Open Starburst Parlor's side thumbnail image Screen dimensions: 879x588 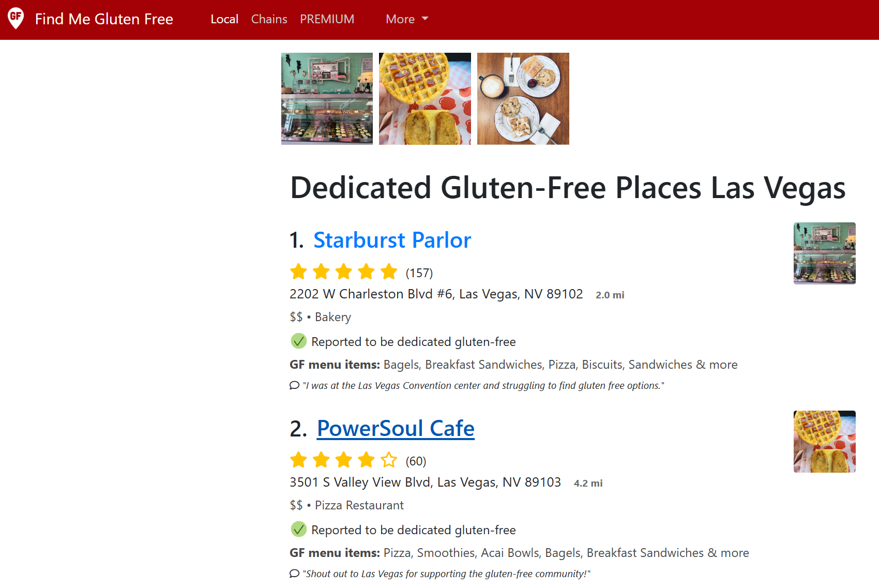825,253
